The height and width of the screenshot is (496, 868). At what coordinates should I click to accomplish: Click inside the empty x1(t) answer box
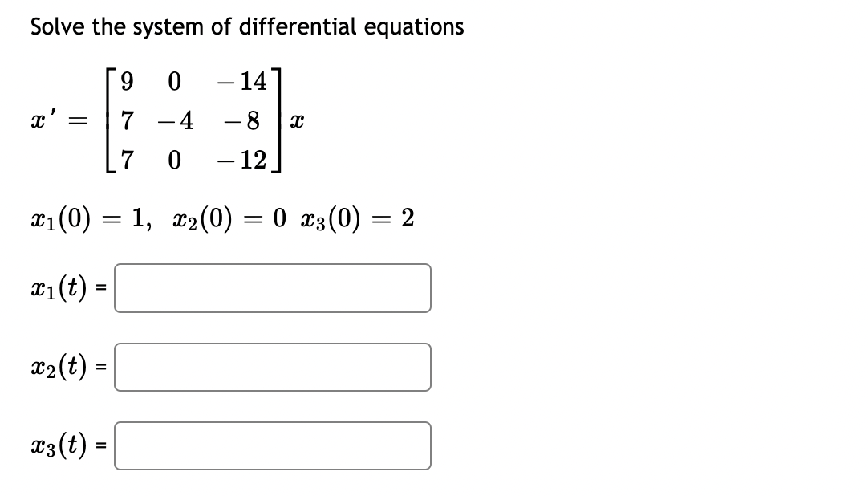[273, 288]
